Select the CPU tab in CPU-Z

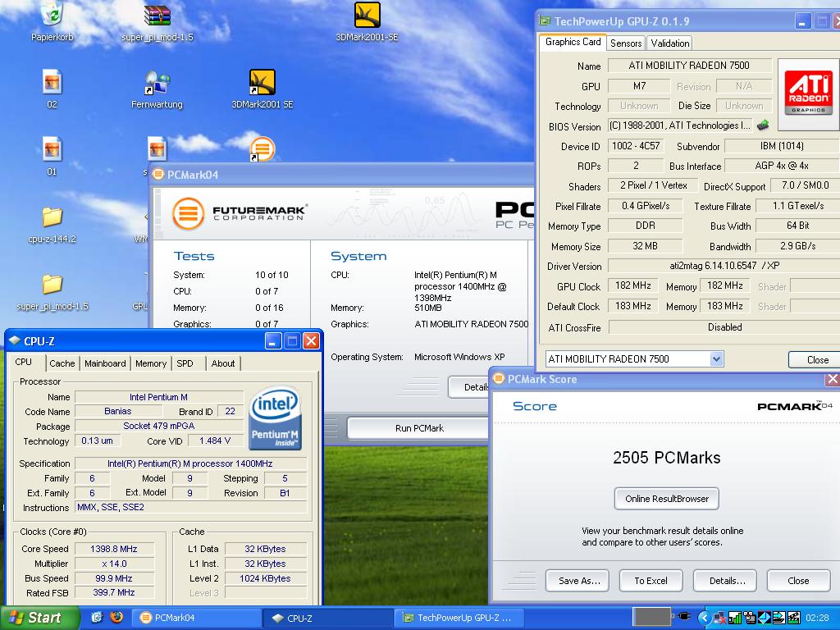24,362
